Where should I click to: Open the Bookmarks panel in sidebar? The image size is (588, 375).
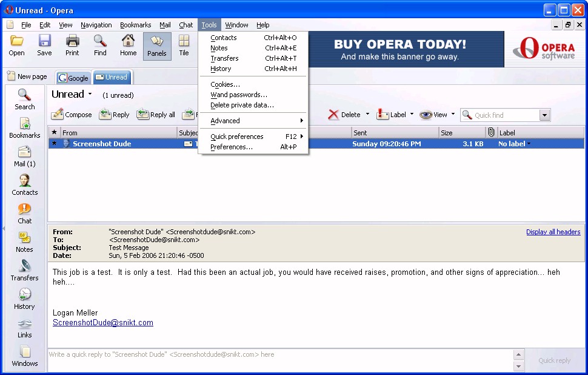25,128
